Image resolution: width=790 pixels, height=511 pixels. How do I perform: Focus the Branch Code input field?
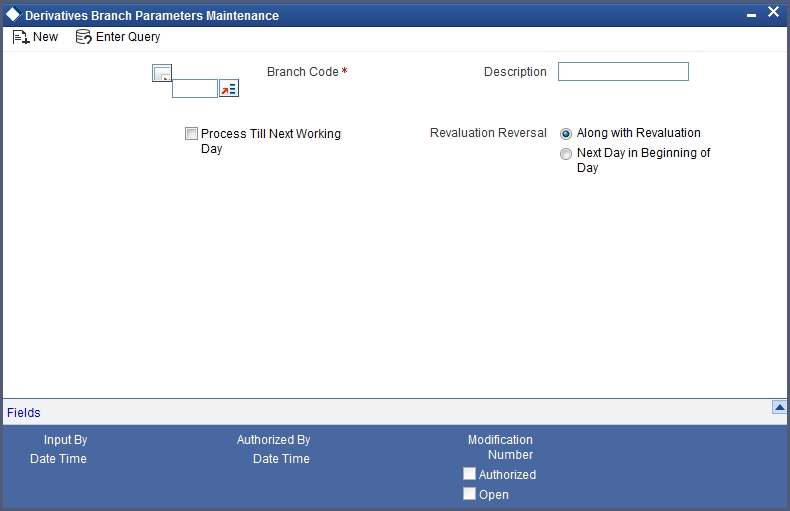[x=195, y=89]
